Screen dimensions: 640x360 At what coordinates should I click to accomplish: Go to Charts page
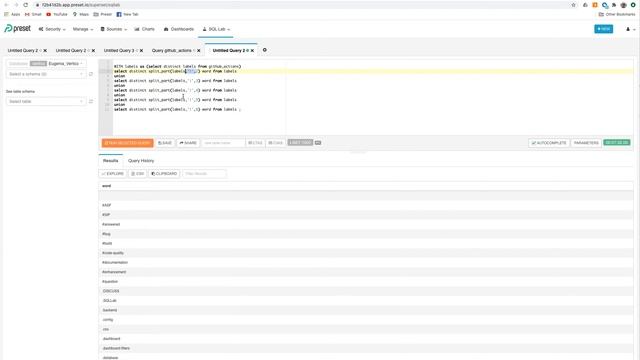pyautogui.click(x=144, y=29)
